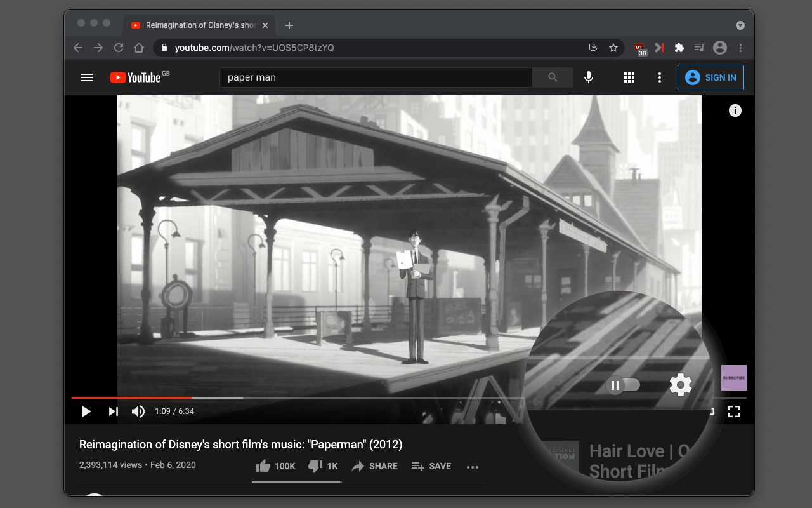Show the video info cards
The image size is (812, 508).
click(735, 110)
